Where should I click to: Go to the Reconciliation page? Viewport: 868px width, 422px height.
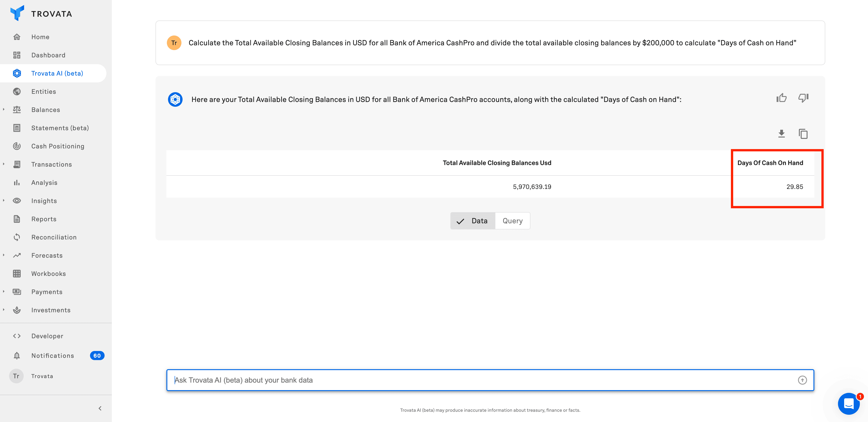54,237
